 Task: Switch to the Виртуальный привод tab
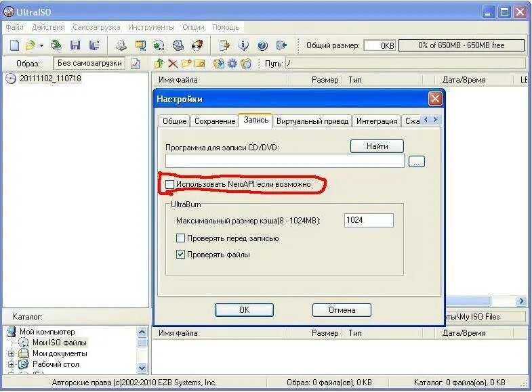point(312,121)
